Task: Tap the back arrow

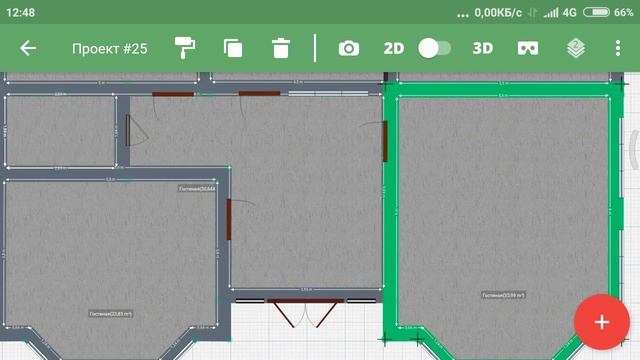Action: click(x=28, y=48)
